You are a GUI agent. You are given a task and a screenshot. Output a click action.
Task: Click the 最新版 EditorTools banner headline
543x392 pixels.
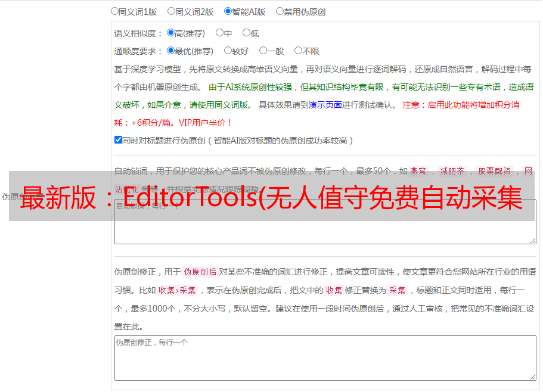(x=271, y=197)
